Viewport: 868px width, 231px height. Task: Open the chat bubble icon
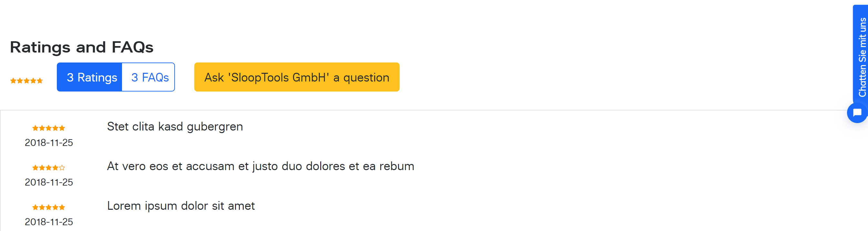(857, 113)
